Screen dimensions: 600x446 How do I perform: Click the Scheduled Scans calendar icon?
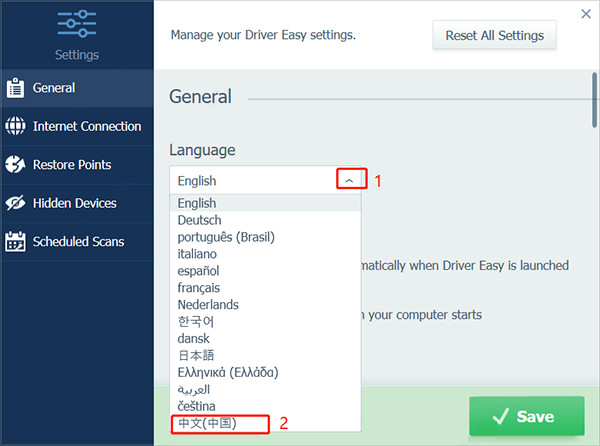pyautogui.click(x=15, y=241)
